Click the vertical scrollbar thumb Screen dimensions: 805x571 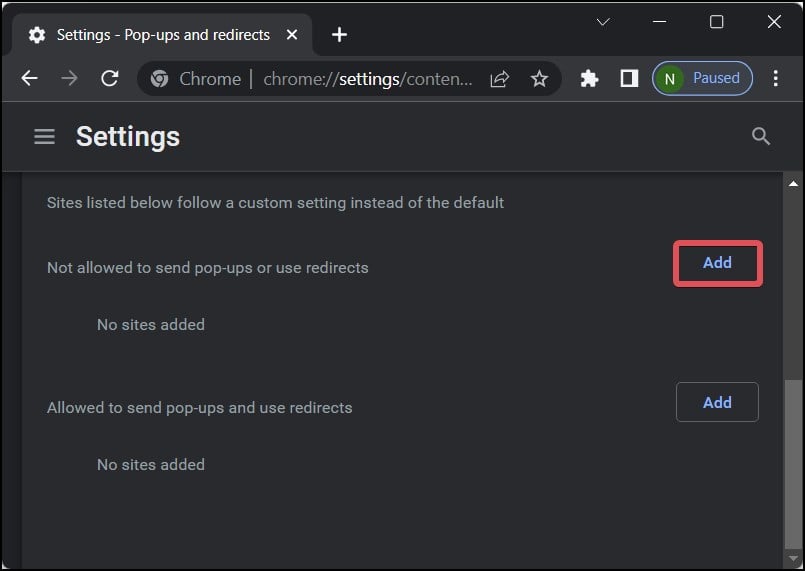click(793, 465)
